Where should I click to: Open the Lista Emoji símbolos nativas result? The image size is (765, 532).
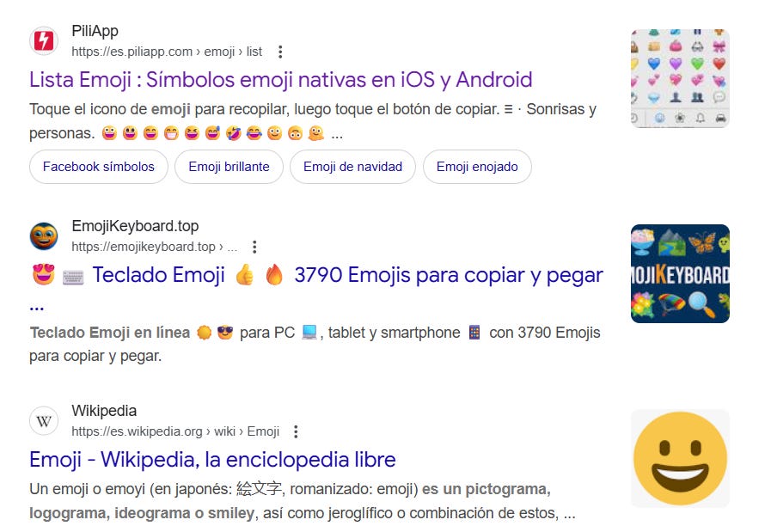(280, 79)
